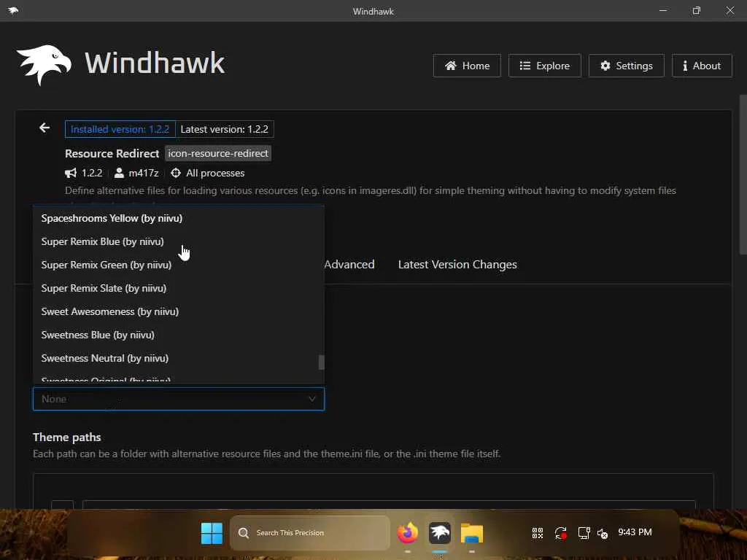The width and height of the screenshot is (747, 560).
Task: Click the dropdown list scrollbar thumb
Action: 322,362
